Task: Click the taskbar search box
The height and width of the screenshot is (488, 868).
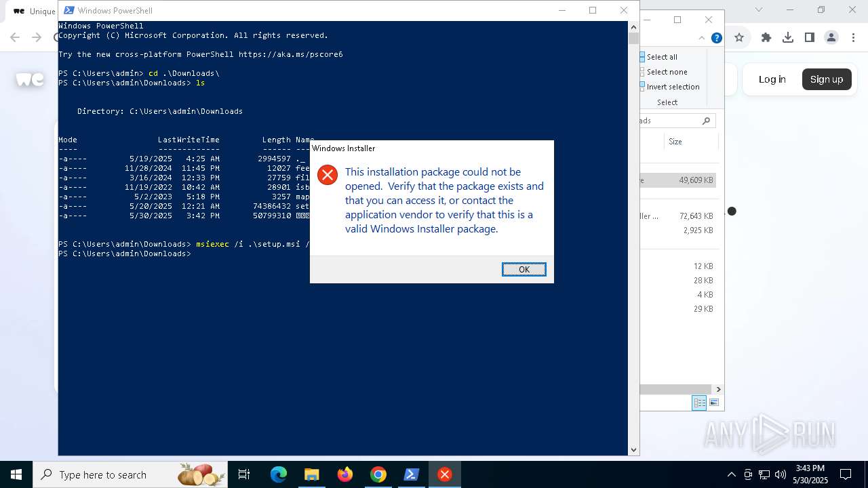Action: (x=131, y=474)
